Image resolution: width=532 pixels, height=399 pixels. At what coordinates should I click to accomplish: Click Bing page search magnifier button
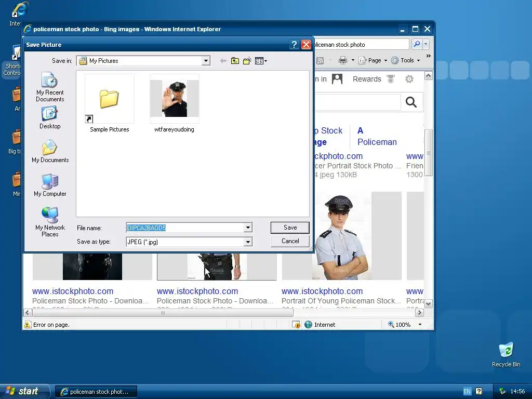click(x=411, y=102)
